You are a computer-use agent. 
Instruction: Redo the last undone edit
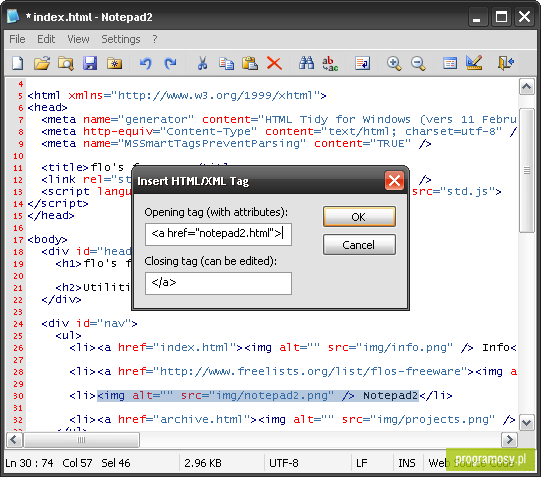pos(170,63)
